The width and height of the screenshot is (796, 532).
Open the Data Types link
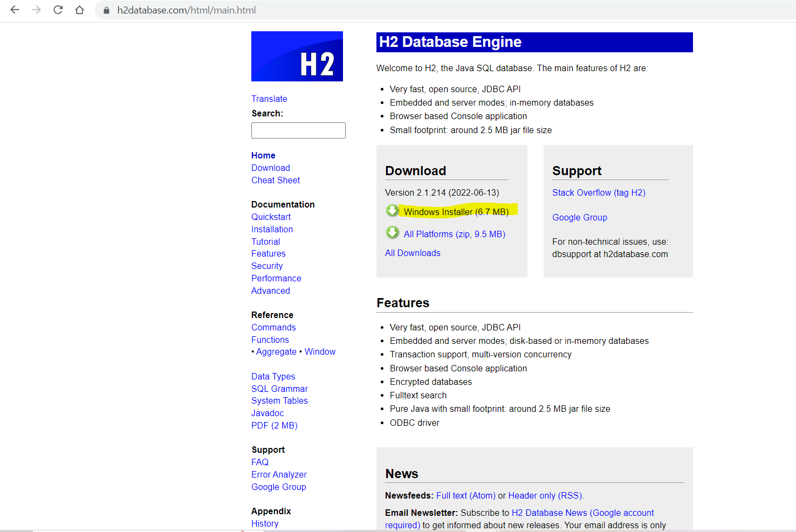tap(273, 376)
